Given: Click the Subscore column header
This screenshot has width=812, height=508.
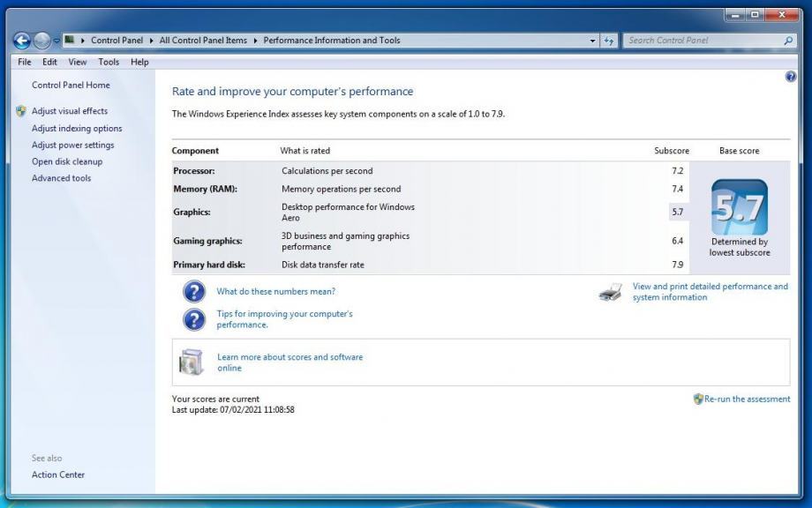Looking at the screenshot, I should (672, 151).
